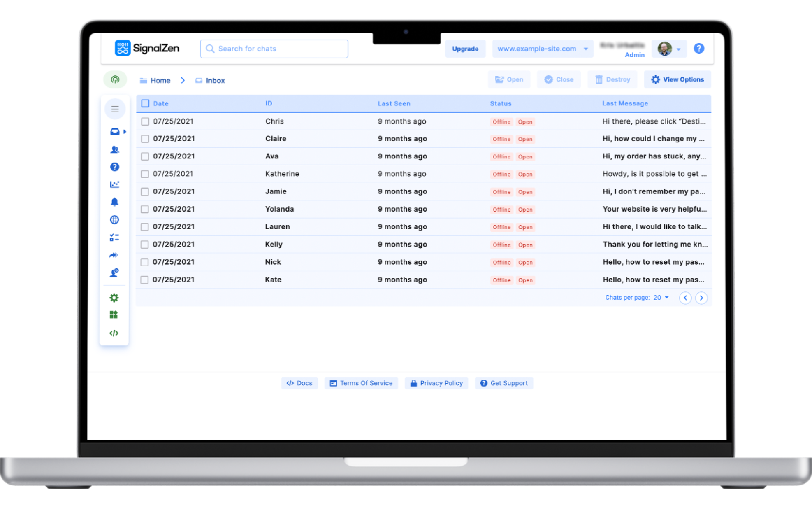Click the bell notifications icon in sidebar
The height and width of the screenshot is (508, 812).
click(114, 202)
